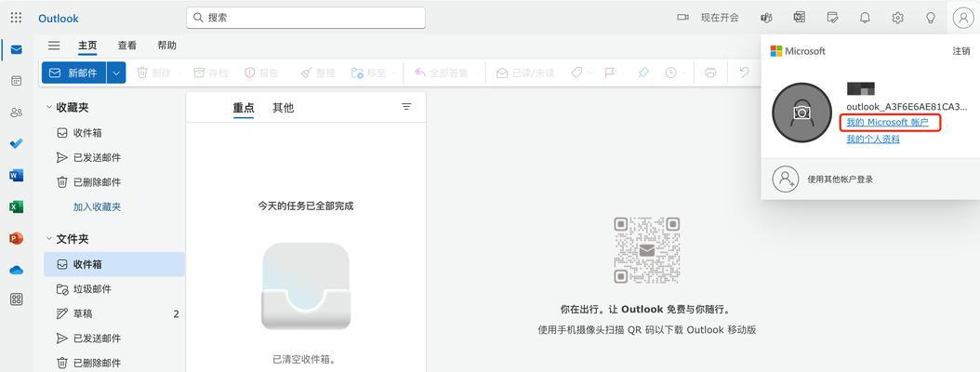Open 我的 Microsoft 帐户 link
This screenshot has height=372, width=980.
[x=888, y=123]
